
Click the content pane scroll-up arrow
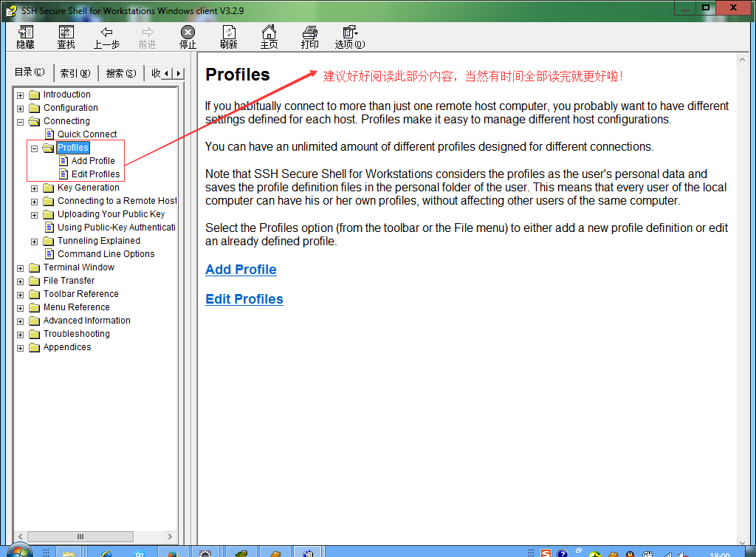(x=742, y=60)
